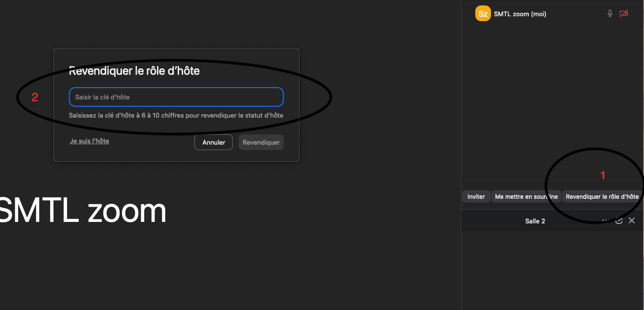Click the large SMTL zoom name in video area
The height and width of the screenshot is (310, 644).
[83, 211]
